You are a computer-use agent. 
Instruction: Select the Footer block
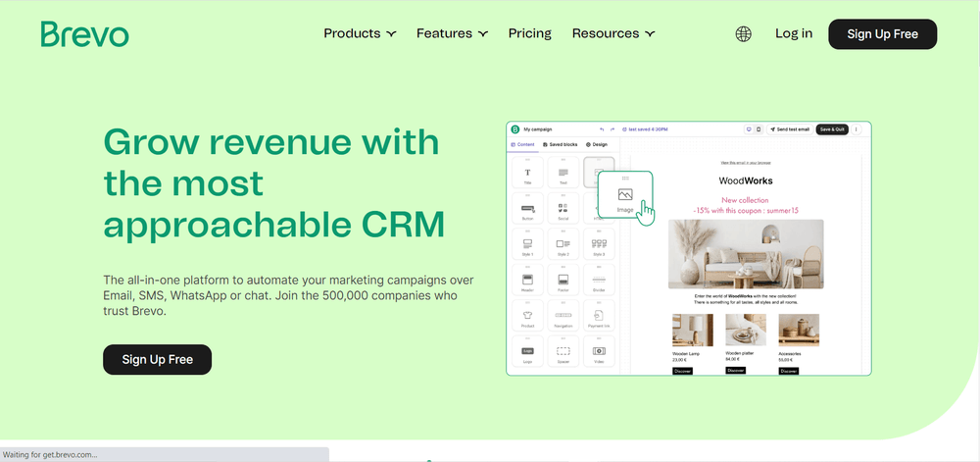pos(563,280)
